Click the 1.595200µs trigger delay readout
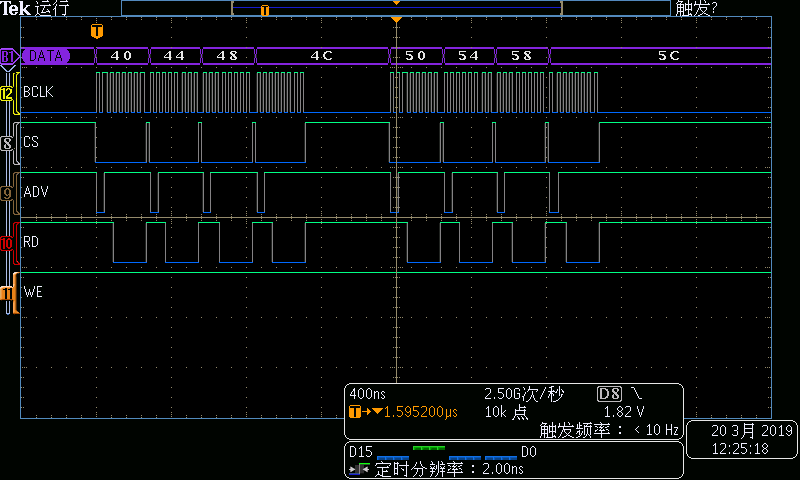This screenshot has width=800, height=480. [420, 412]
